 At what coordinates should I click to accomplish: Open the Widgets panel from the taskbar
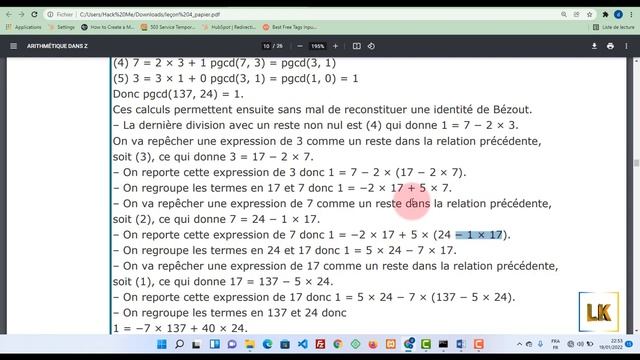215,344
